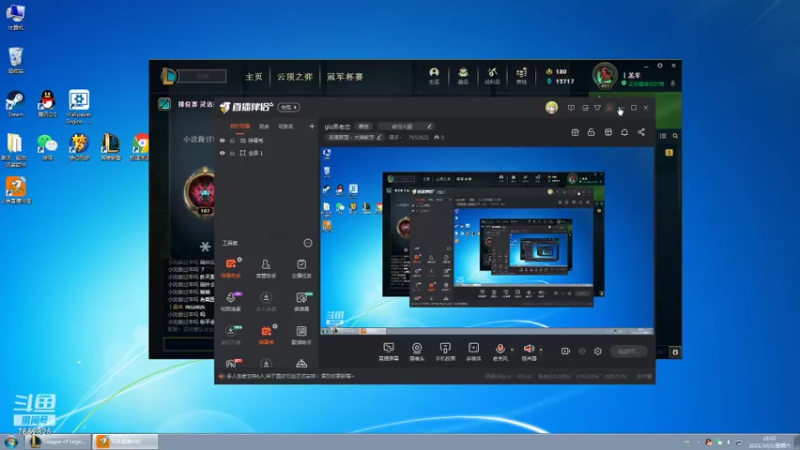Image resolution: width=800 pixels, height=450 pixels.
Task: Toggle visibility of the first source layer
Action: (222, 140)
